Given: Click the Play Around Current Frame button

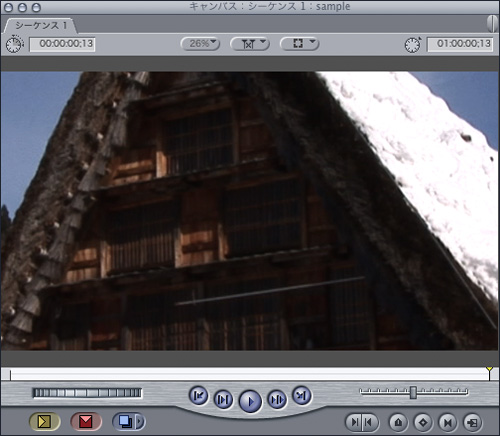Looking at the screenshot, I should pos(277,399).
